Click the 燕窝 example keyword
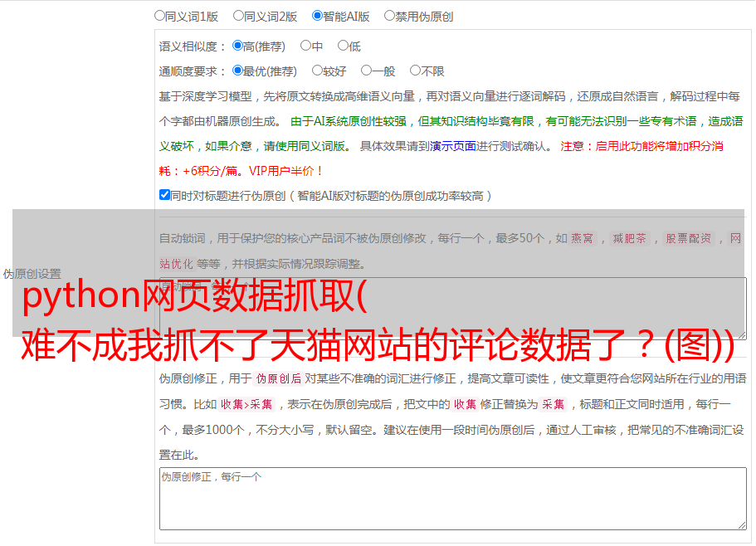This screenshot has width=756, height=546. pos(583,238)
